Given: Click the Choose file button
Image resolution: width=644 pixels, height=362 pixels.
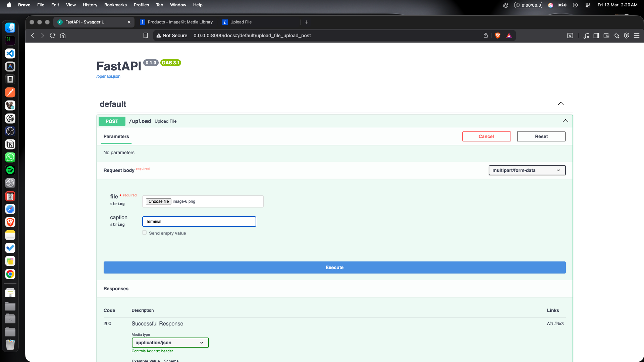Looking at the screenshot, I should [x=159, y=201].
